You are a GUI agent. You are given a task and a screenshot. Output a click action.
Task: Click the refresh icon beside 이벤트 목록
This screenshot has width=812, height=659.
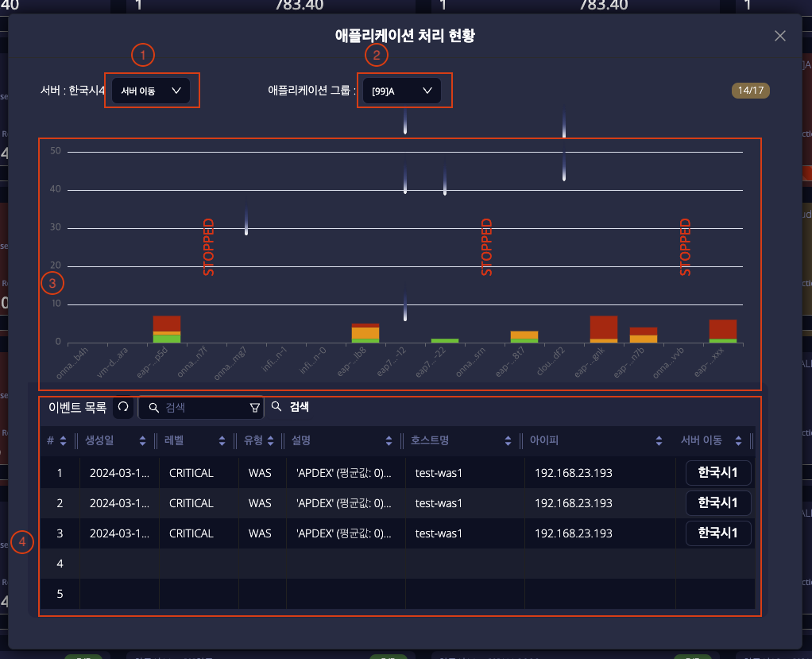122,408
